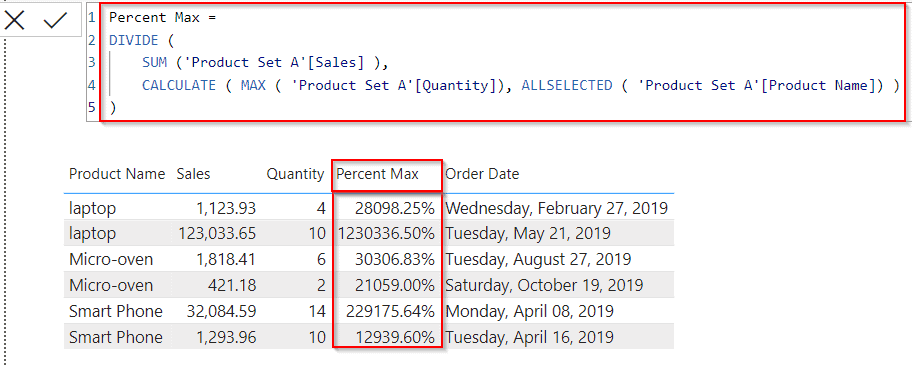The width and height of the screenshot is (912, 365).
Task: Select Micro-oven in the August 27 row
Action: tap(111, 259)
